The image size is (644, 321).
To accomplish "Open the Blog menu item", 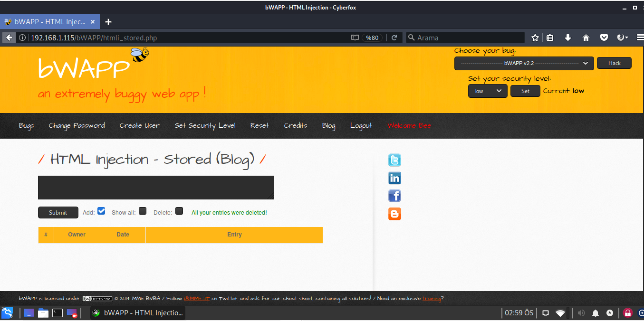I will point(328,125).
